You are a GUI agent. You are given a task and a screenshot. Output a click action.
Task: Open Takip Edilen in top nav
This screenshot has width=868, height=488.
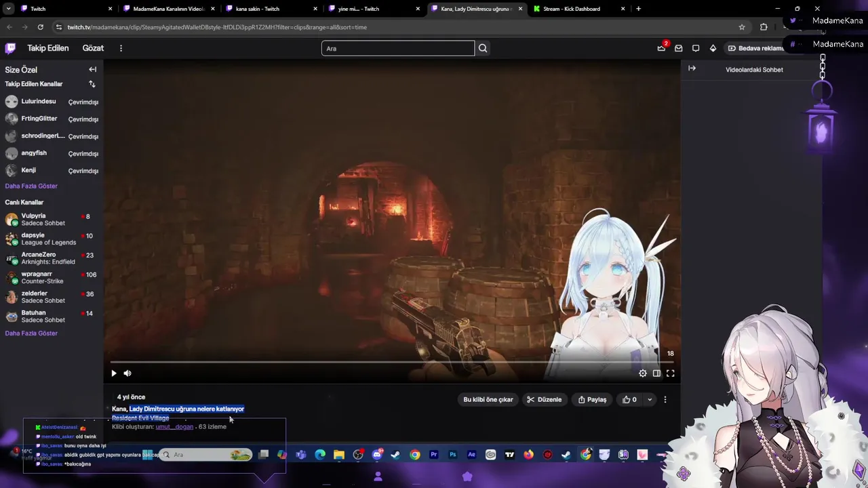tap(47, 48)
